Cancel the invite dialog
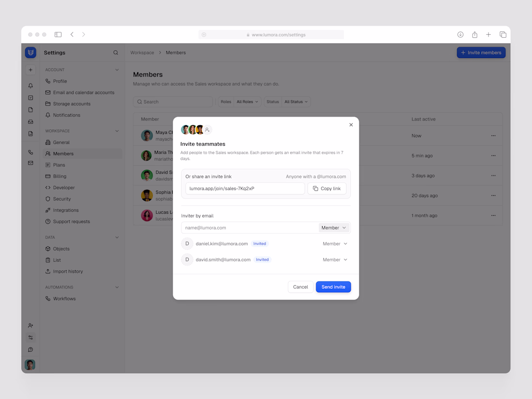The height and width of the screenshot is (399, 532). pos(300,287)
